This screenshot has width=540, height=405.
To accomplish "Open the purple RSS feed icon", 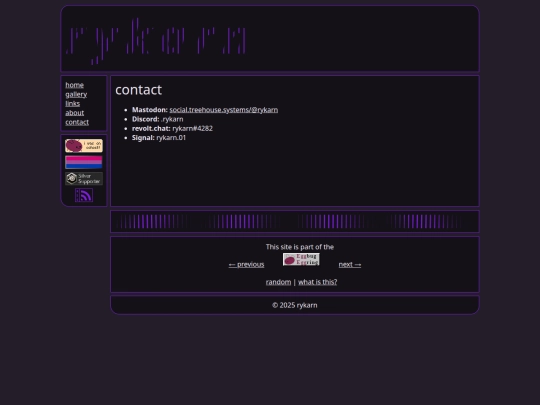I will (x=84, y=195).
